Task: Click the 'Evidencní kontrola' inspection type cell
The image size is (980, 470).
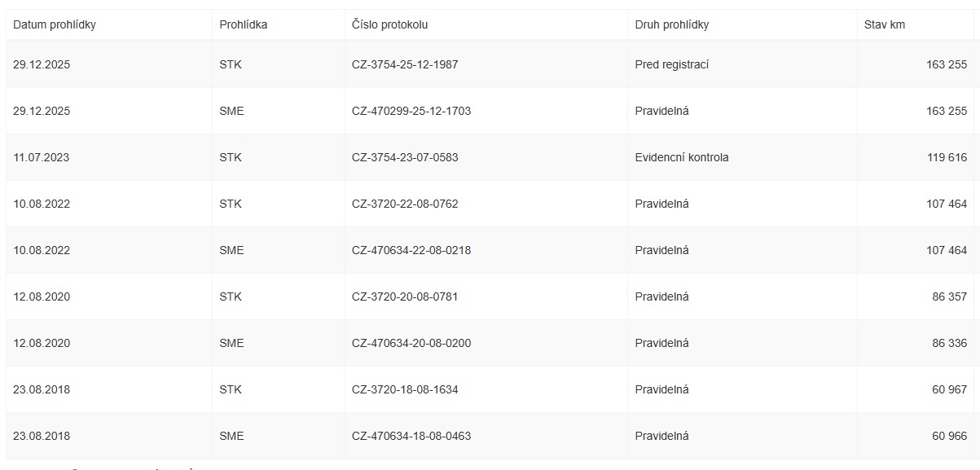Action: 681,157
